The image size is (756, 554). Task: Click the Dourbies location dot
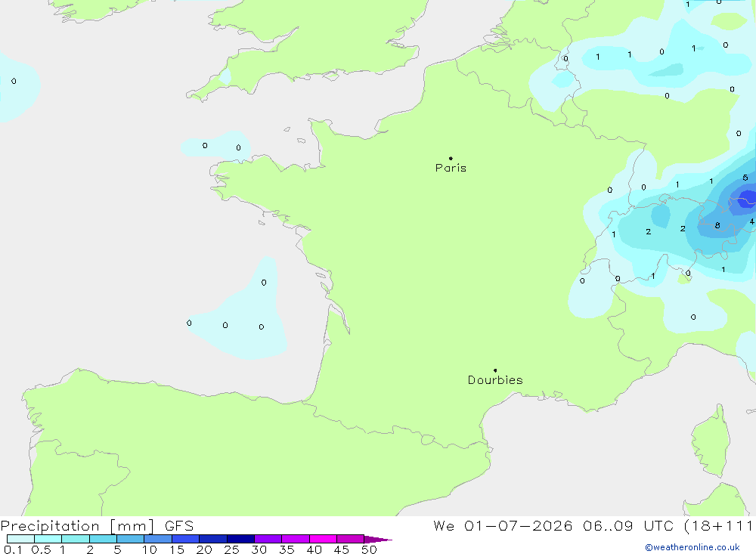[495, 370]
